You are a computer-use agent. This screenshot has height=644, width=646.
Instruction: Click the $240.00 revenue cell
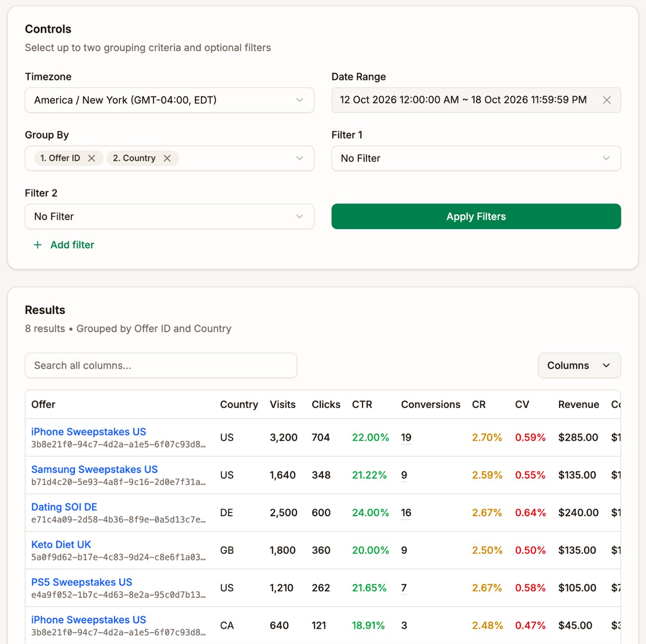(x=578, y=512)
